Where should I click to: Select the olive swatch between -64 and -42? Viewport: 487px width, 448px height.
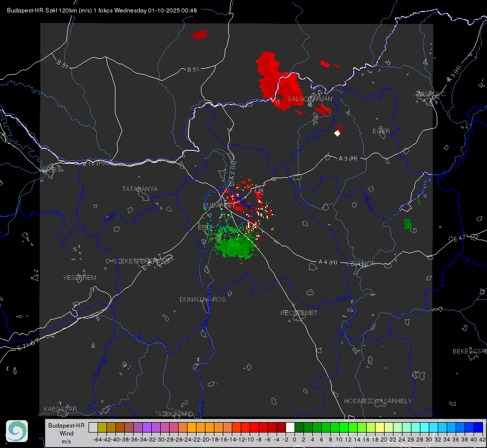click(102, 428)
